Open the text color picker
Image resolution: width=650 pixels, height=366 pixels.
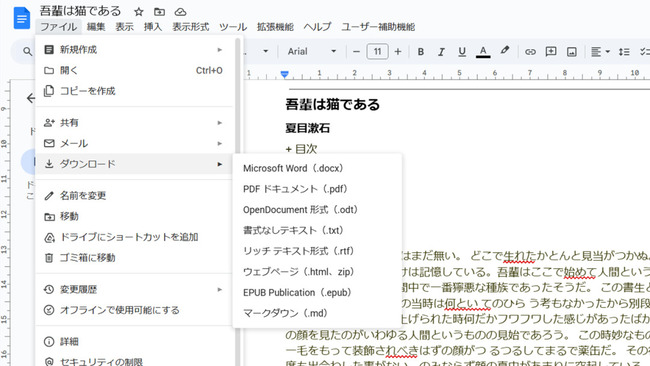pyautogui.click(x=483, y=52)
